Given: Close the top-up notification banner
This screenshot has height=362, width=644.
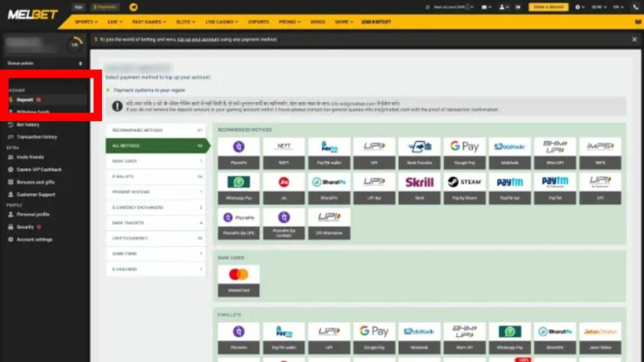Looking at the screenshot, I should [x=634, y=40].
